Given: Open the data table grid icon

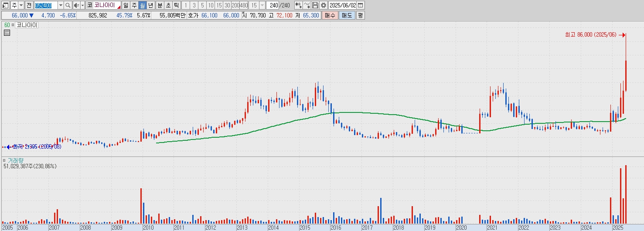Looking at the screenshot, I should pyautogui.click(x=7, y=33).
